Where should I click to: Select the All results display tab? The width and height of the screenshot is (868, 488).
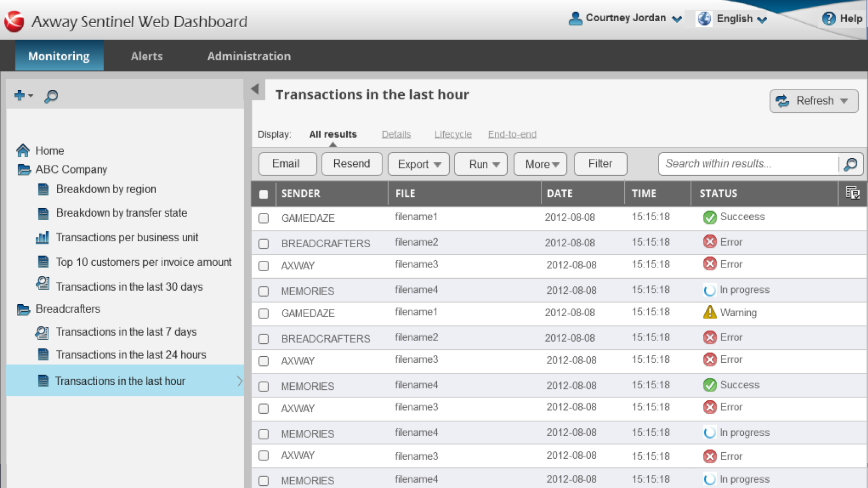pyautogui.click(x=333, y=134)
